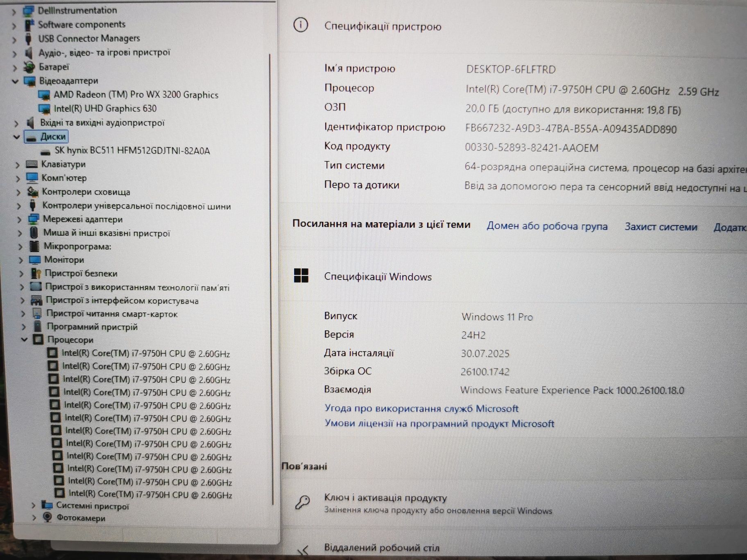Viewport: 747px width, 560px height.
Task: Click the OS build value 26100.1742
Action: pyautogui.click(x=485, y=372)
